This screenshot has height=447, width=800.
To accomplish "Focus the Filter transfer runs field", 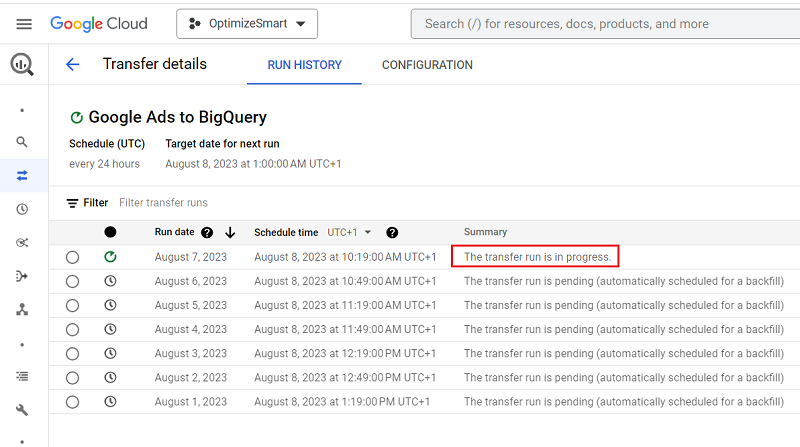I will tap(163, 203).
